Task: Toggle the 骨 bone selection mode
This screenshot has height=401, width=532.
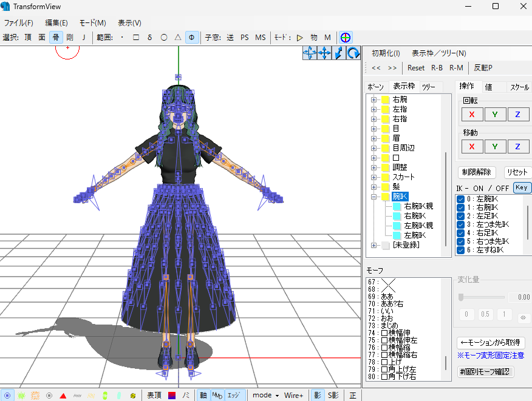Action: pyautogui.click(x=56, y=37)
